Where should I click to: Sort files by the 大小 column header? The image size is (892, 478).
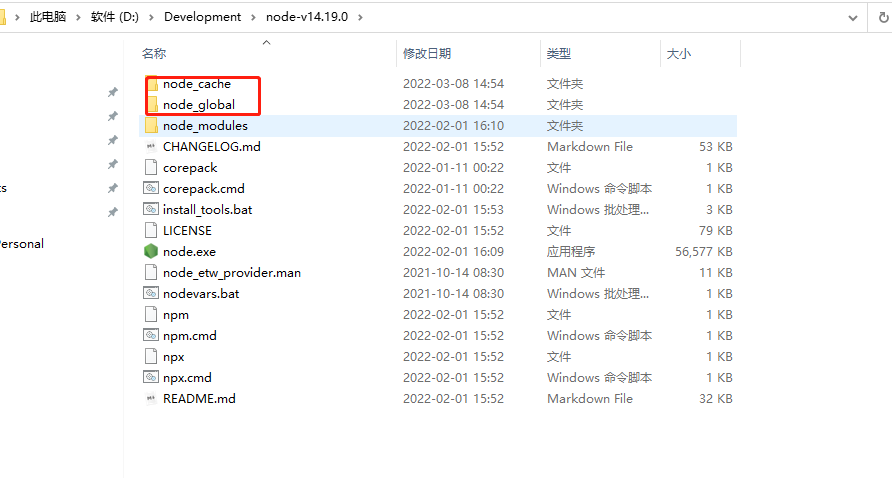(679, 53)
